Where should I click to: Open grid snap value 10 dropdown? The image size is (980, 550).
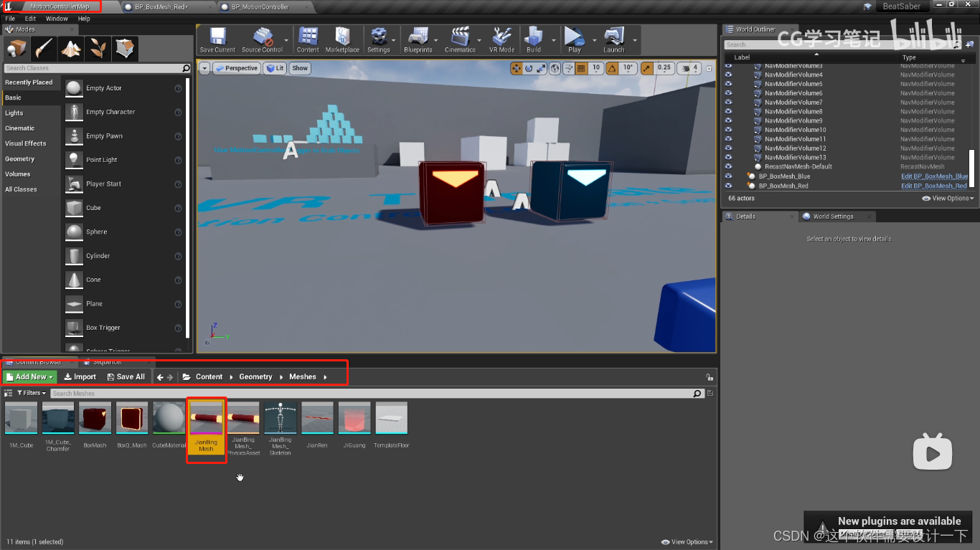[x=596, y=68]
